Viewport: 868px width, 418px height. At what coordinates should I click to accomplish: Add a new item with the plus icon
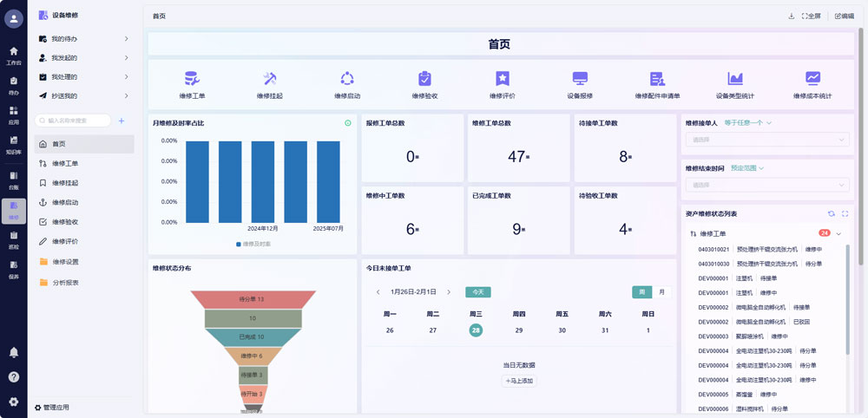coord(122,121)
